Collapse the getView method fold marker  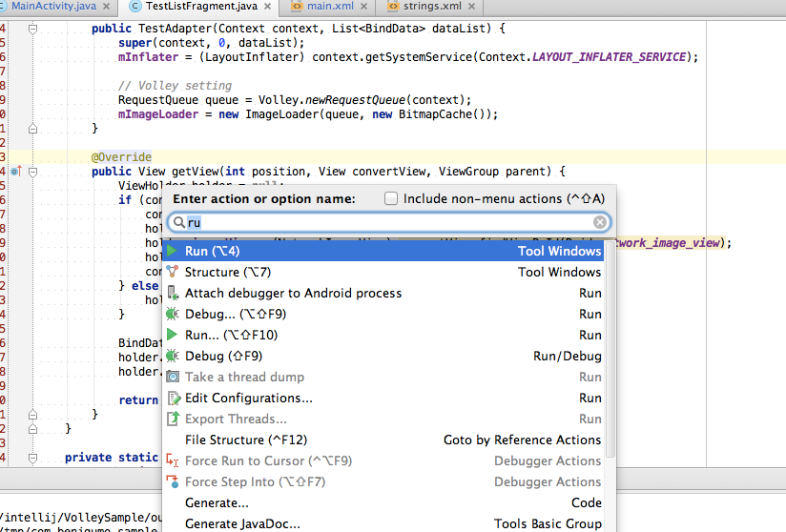pos(32,172)
